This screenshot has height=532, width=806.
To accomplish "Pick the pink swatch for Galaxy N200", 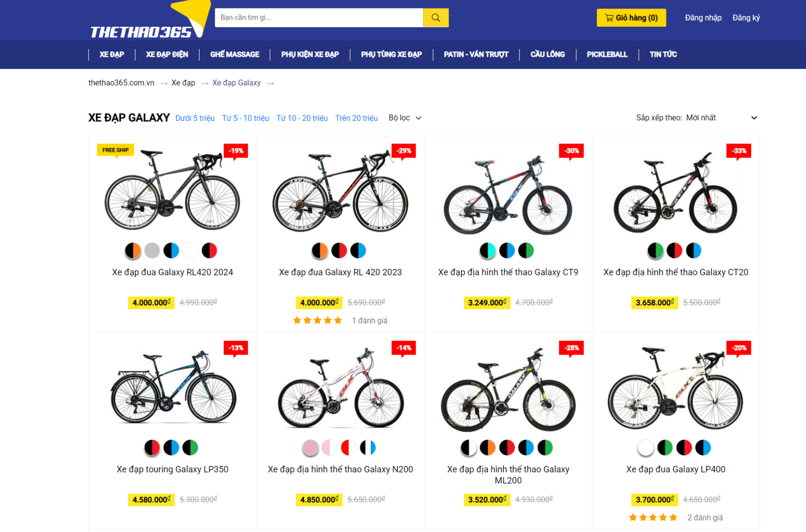I will (310, 447).
